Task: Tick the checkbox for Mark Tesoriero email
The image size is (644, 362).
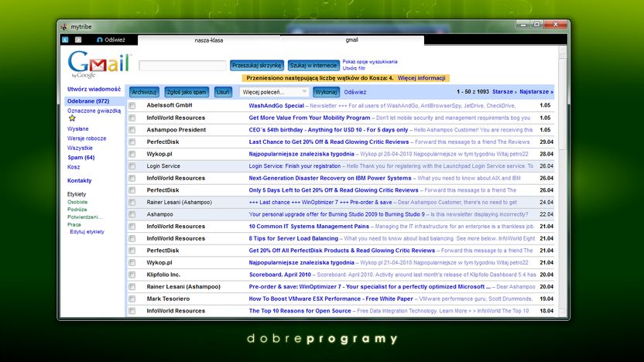Action: click(x=132, y=299)
